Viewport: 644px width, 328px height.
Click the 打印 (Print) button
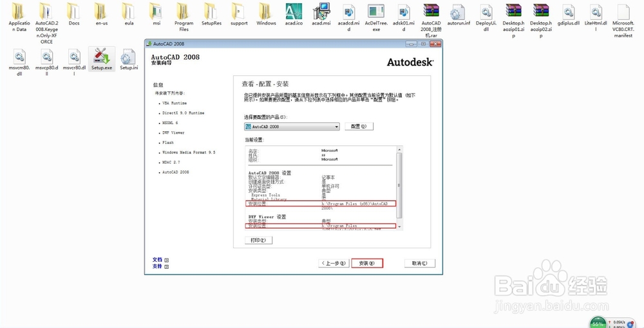258,241
